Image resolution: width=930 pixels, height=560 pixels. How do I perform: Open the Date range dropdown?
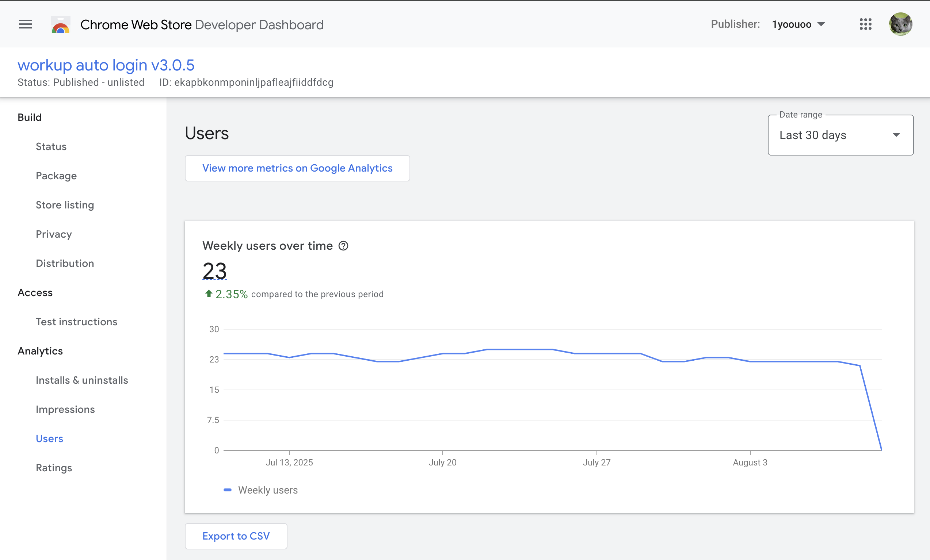coord(840,135)
